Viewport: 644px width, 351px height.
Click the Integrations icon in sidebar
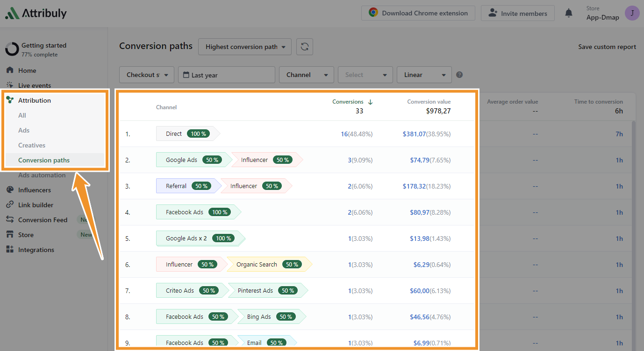(10, 250)
